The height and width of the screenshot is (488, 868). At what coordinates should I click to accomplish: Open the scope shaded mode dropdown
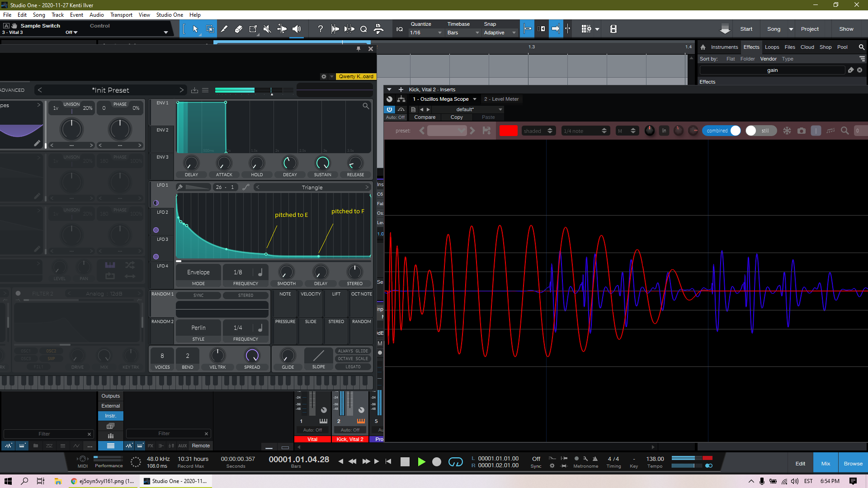(538, 131)
